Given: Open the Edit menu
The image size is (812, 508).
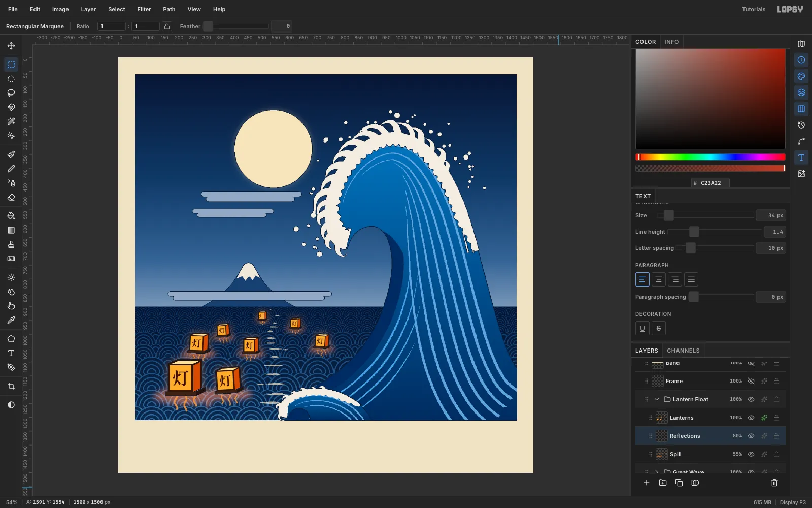Looking at the screenshot, I should tap(35, 9).
